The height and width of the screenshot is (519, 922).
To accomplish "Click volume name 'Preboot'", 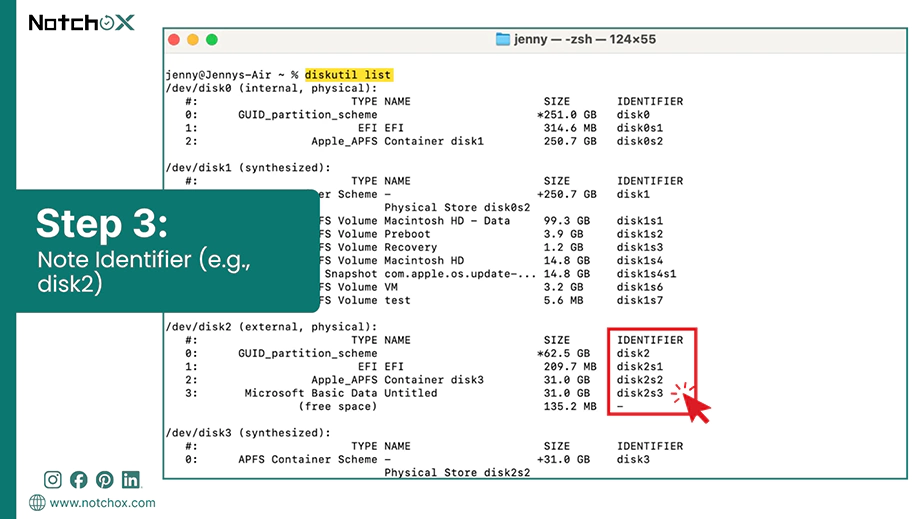I will coord(407,234).
